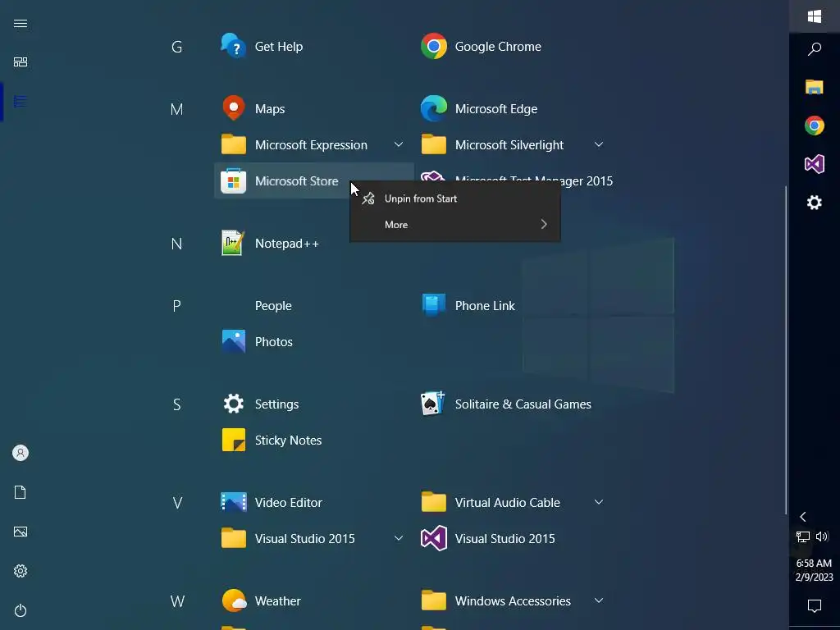Open the Microsoft Silverlight folder
The width and height of the screenshot is (840, 630).
pyautogui.click(x=514, y=144)
